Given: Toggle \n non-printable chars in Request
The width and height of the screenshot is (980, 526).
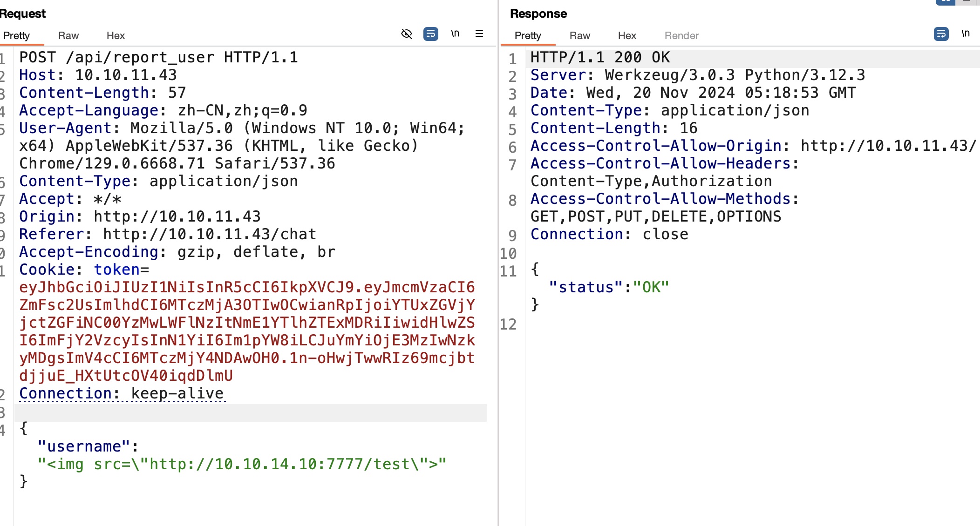Looking at the screenshot, I should coord(455,34).
